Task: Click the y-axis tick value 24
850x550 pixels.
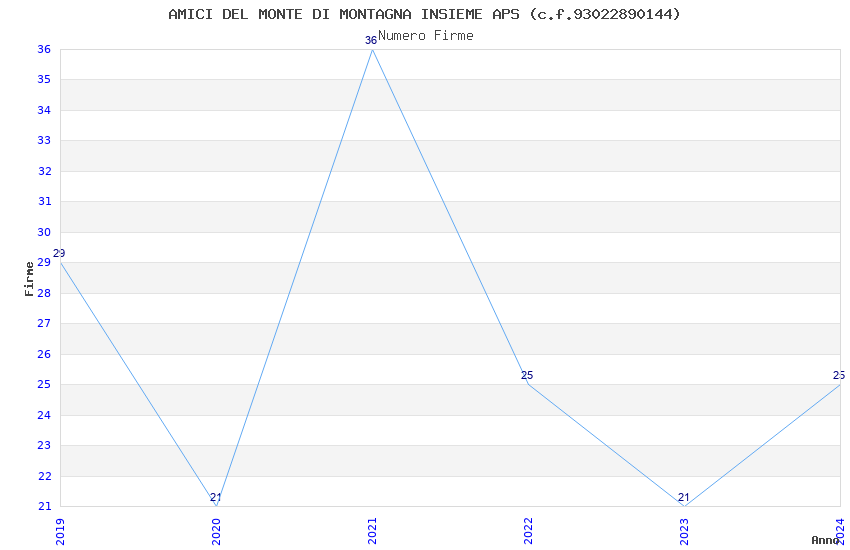Action: point(44,415)
